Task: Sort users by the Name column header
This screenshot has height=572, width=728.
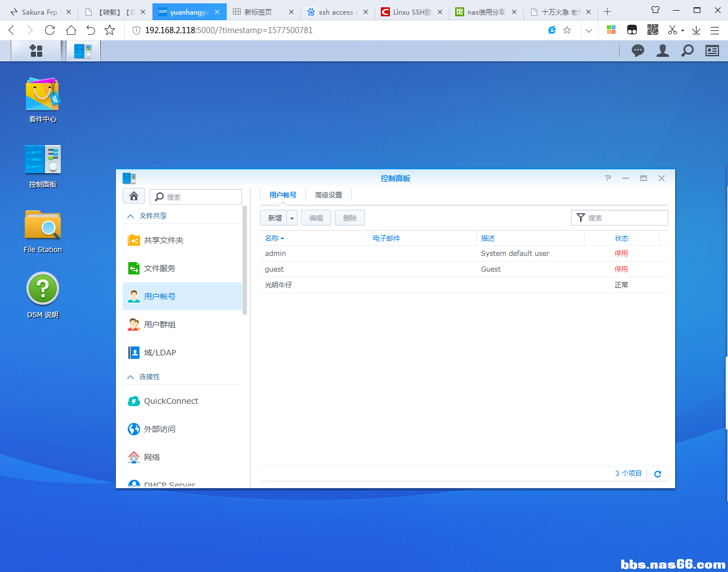Action: [x=313, y=238]
